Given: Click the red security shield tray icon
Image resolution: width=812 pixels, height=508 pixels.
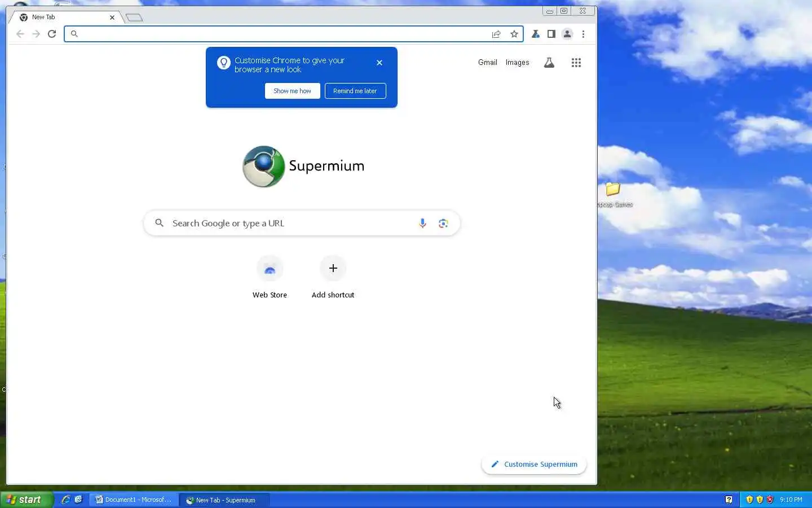Looking at the screenshot, I should (770, 500).
